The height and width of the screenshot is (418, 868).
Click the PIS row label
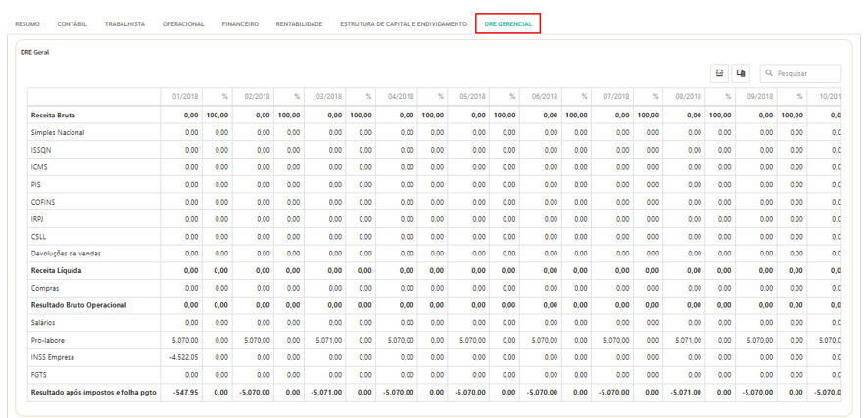pos(36,184)
